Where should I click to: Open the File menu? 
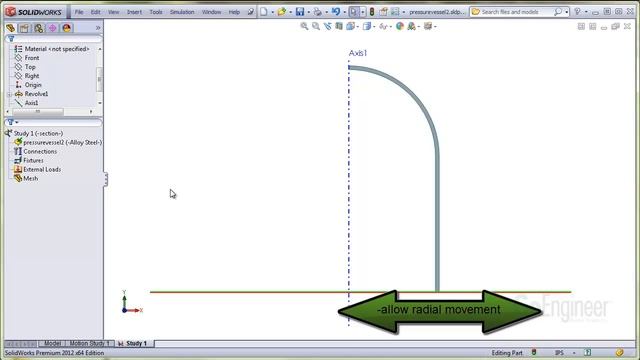pyautogui.click(x=79, y=12)
